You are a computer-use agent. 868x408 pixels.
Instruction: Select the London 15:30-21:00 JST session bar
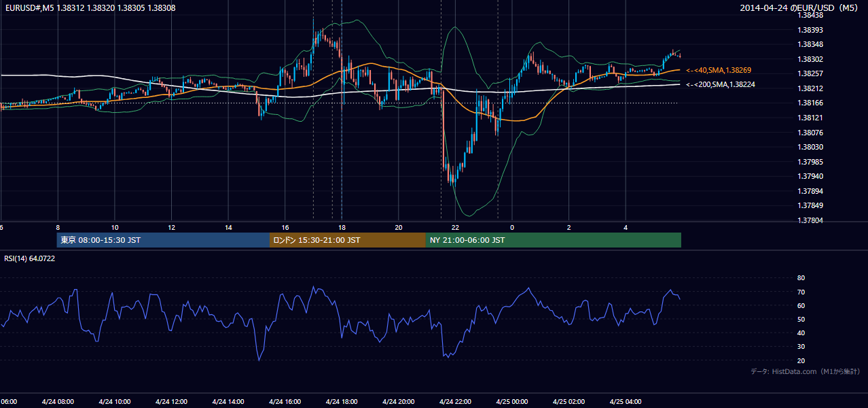[348, 240]
